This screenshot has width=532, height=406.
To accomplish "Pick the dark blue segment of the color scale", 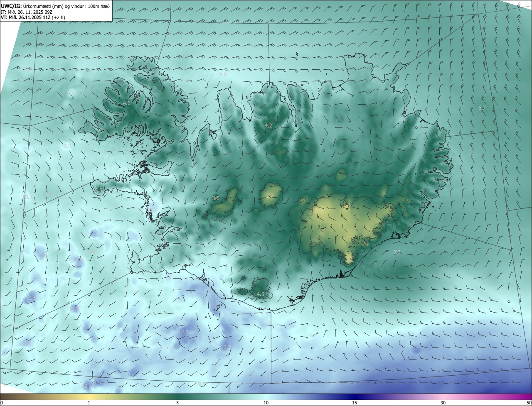I will pyautogui.click(x=355, y=396).
